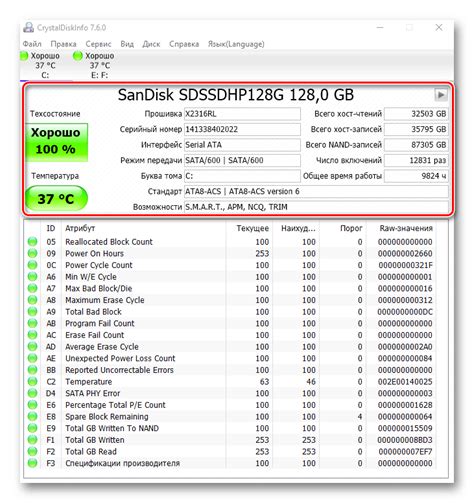Image resolution: width=474 pixels, height=503 pixels.
Task: Click the status dot for Average Erase Cycle
Action: click(x=32, y=347)
